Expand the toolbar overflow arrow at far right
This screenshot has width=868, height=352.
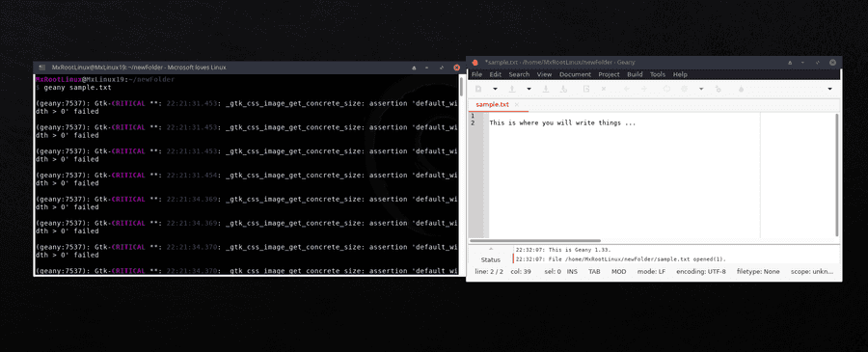[829, 89]
